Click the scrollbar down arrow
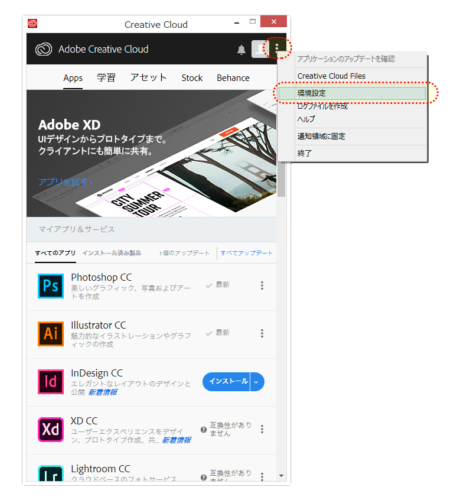Viewport: 454px width, 500px height. pos(282,476)
